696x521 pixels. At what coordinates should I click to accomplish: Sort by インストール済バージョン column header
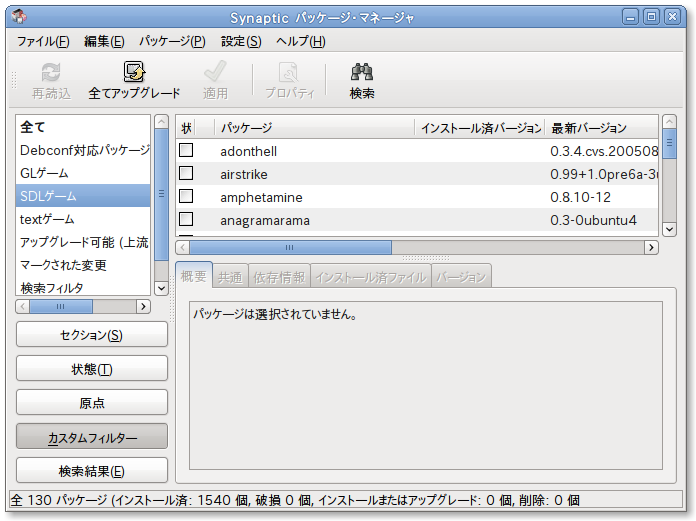coord(480,128)
